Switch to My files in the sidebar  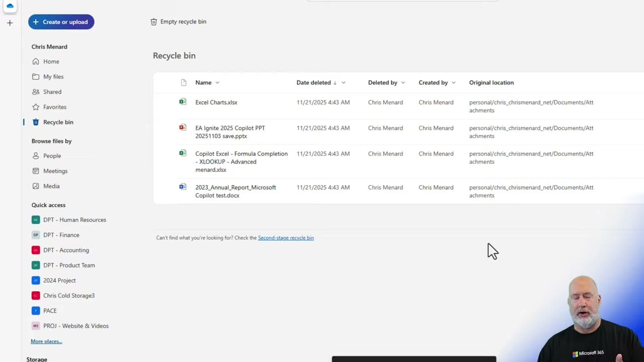(x=53, y=76)
